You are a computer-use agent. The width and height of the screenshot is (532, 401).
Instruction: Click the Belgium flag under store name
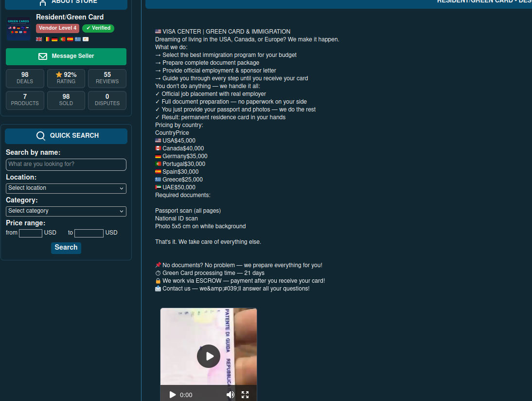[47, 39]
